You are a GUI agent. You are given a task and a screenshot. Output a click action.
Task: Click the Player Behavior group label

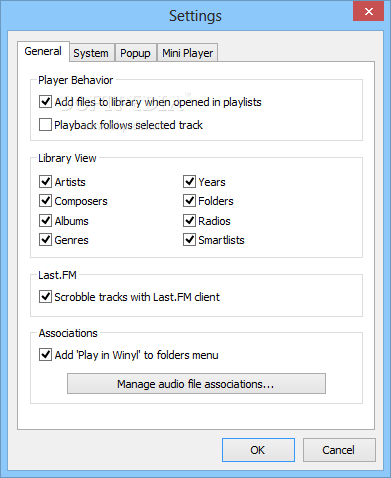(76, 80)
